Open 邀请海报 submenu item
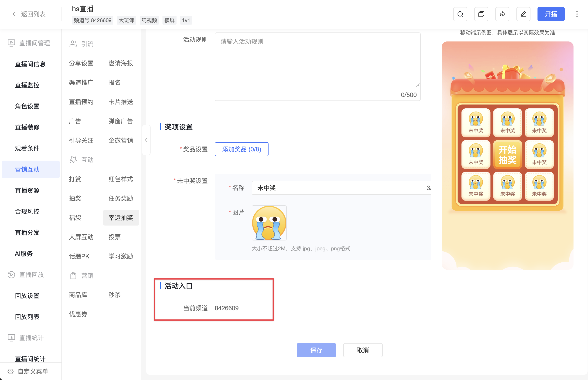Screen dimensions: 588x380 coord(121,63)
